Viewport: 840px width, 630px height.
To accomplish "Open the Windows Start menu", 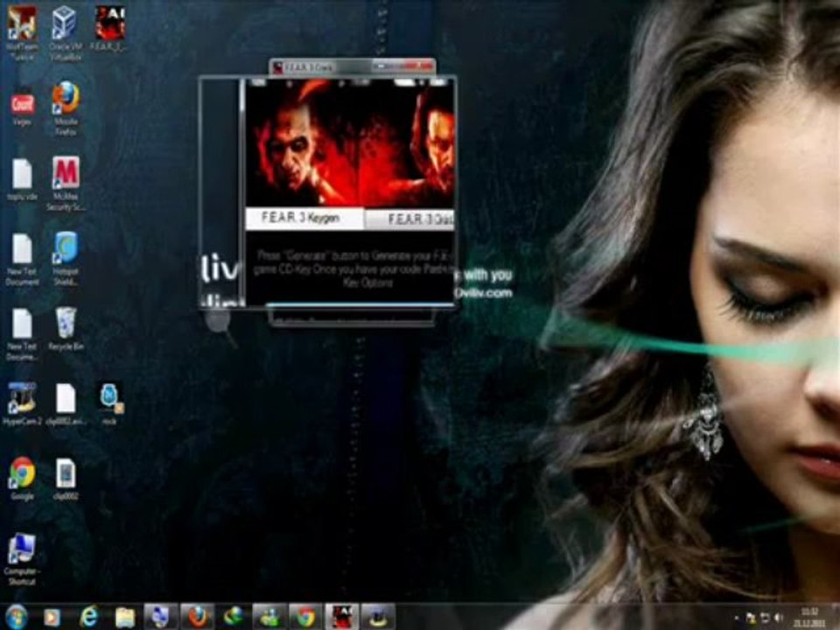I will 16,617.
